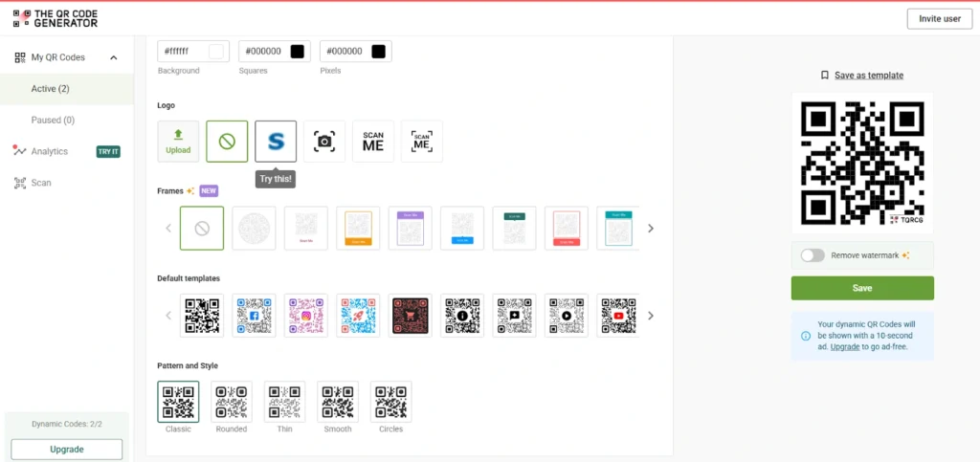Apply the rocket QR template
The width and height of the screenshot is (980, 462).
358,316
